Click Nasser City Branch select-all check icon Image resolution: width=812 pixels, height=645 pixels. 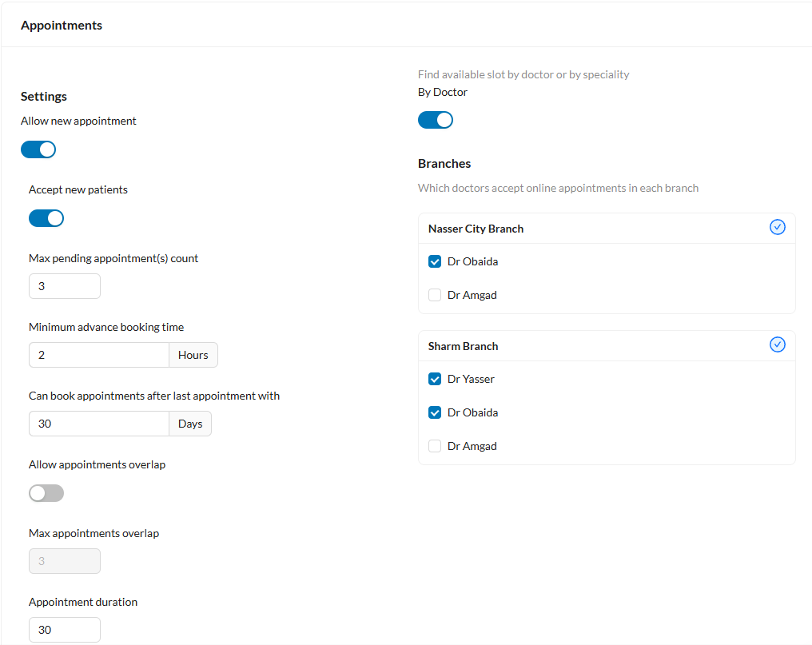click(777, 227)
